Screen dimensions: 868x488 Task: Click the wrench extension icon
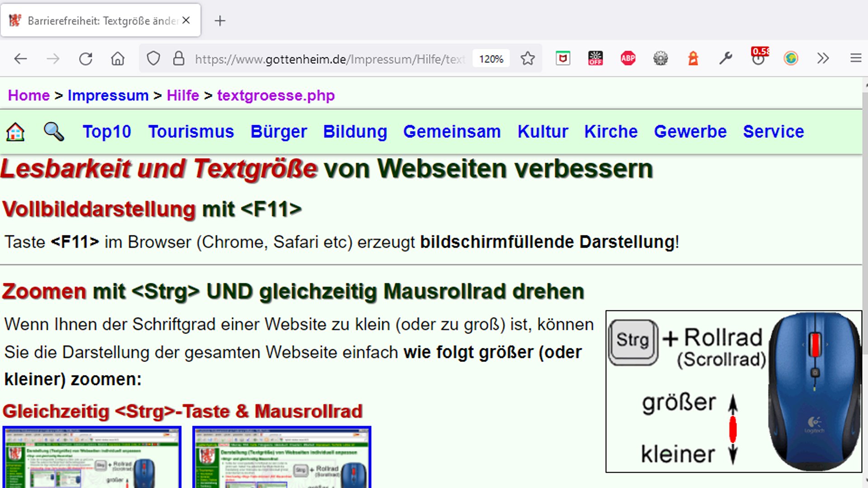tap(725, 58)
